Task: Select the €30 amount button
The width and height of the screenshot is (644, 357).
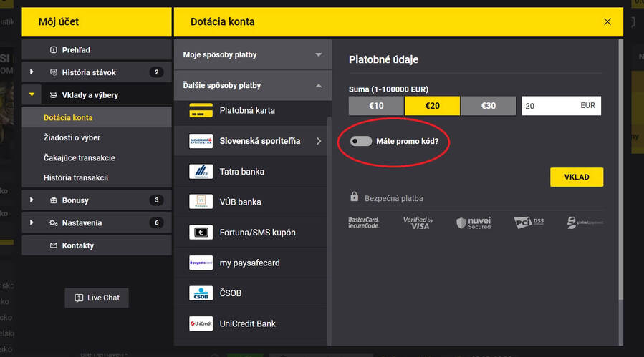Action: (x=489, y=106)
